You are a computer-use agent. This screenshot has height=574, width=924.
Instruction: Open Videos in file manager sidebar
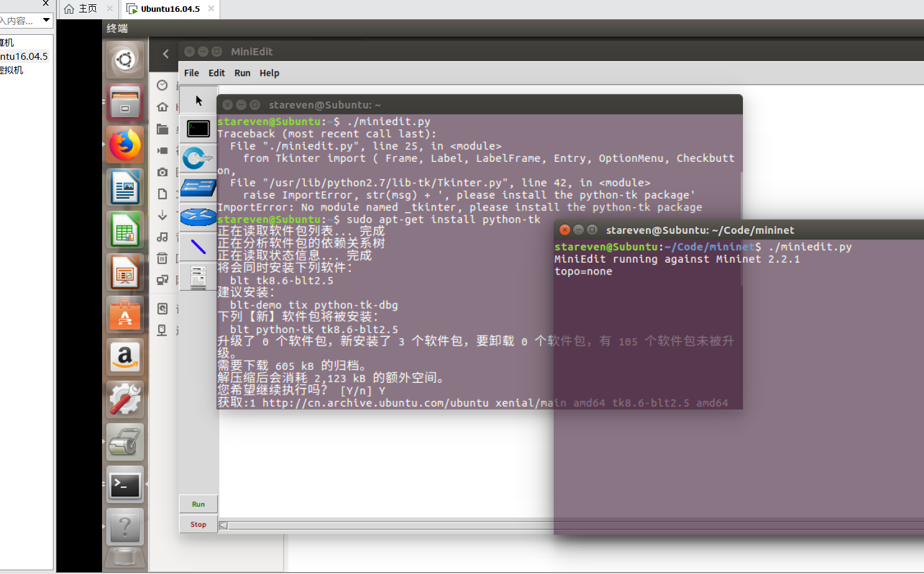pyautogui.click(x=162, y=151)
